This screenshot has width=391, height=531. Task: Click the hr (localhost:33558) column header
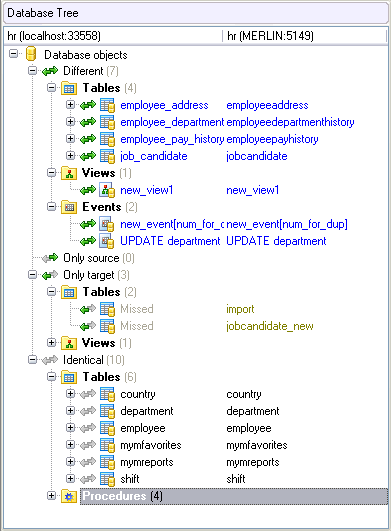pos(114,36)
